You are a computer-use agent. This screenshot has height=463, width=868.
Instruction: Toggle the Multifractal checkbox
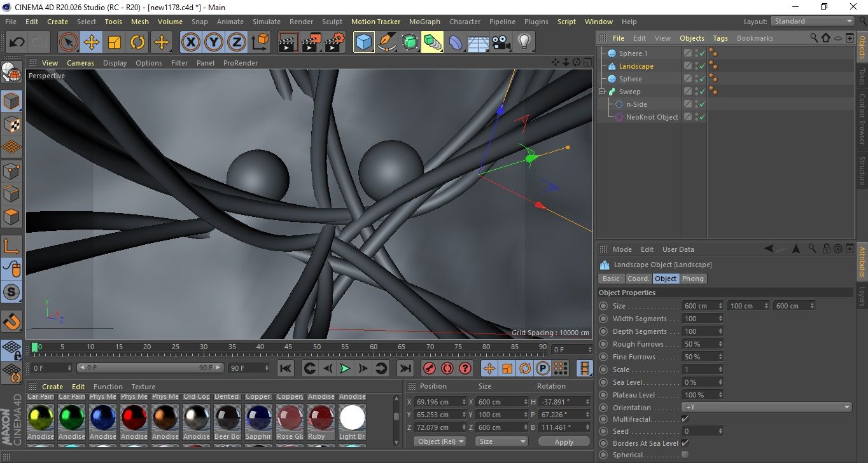(x=685, y=419)
